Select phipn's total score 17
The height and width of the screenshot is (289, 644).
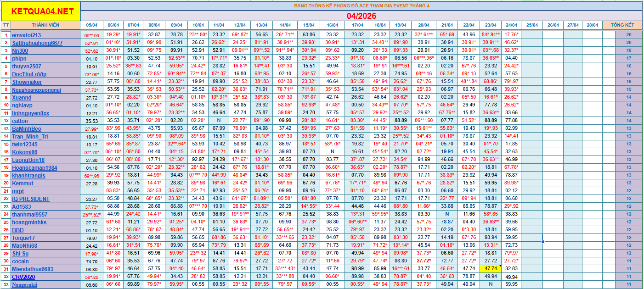[x=628, y=58]
